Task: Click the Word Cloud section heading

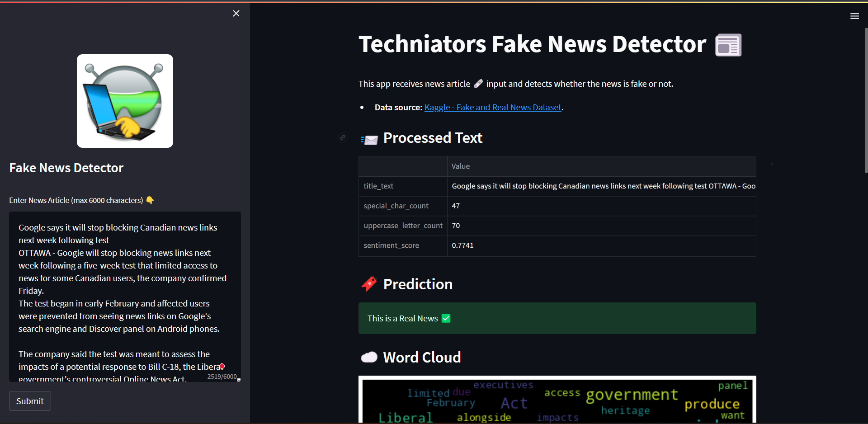Action: point(422,358)
